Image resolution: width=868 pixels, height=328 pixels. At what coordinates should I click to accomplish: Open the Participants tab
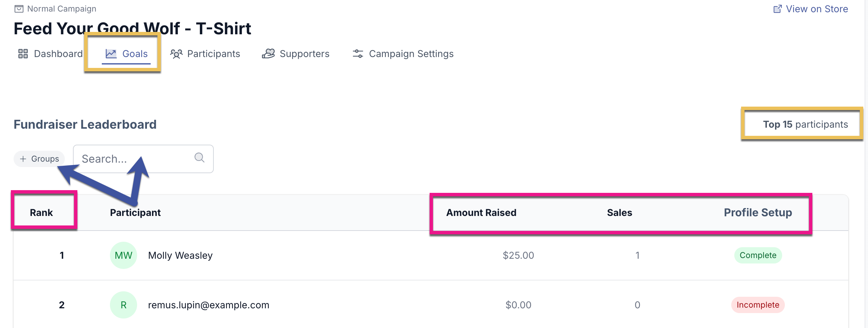point(213,54)
